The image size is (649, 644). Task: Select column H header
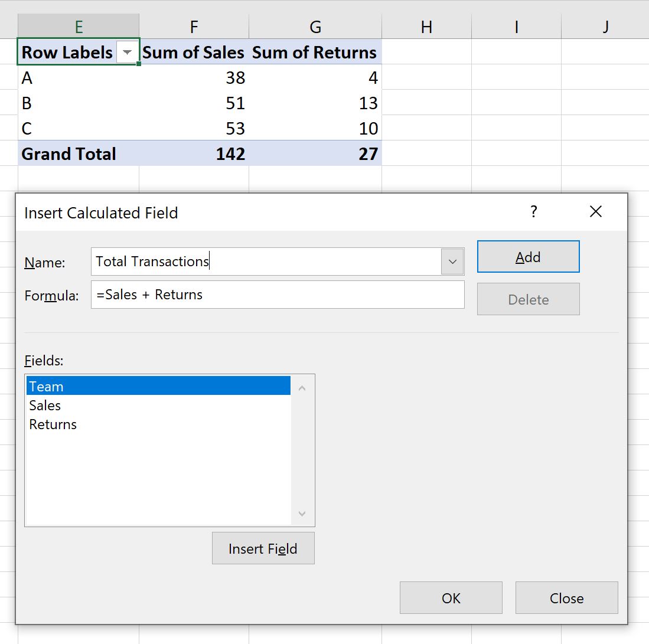point(426,26)
